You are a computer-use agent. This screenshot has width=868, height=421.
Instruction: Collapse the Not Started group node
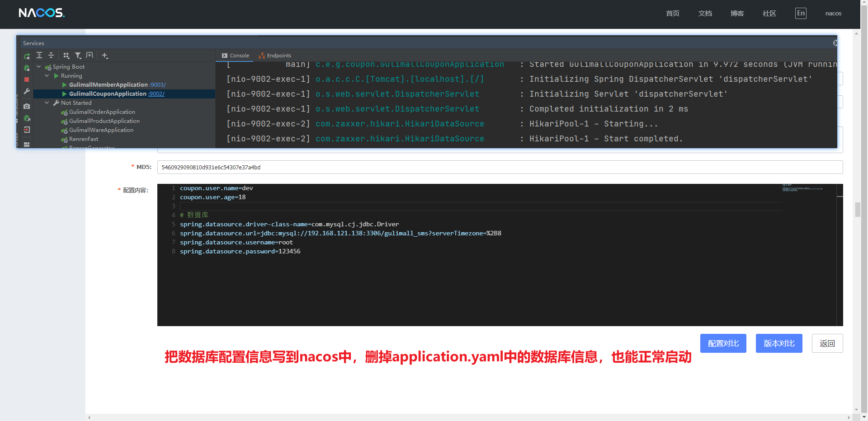pyautogui.click(x=47, y=103)
